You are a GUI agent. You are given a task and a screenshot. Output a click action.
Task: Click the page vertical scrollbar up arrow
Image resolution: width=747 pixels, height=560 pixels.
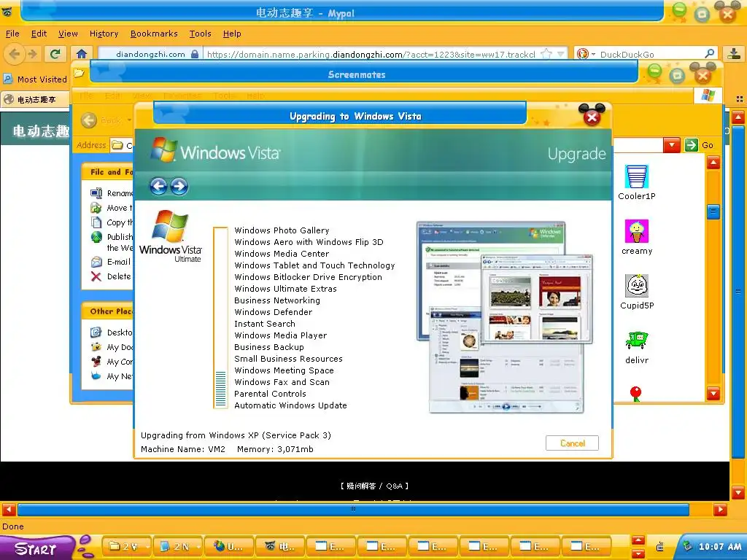point(738,117)
